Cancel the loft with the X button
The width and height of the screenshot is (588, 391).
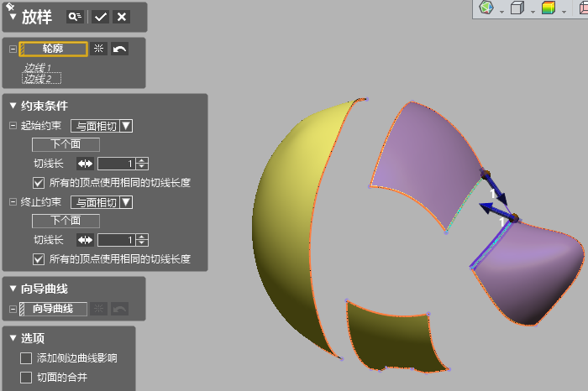point(122,17)
